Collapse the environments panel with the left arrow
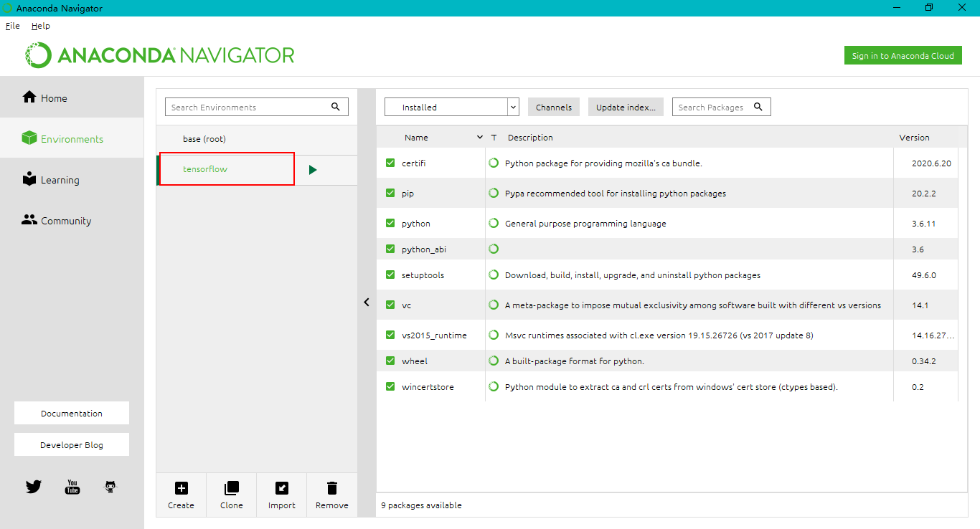This screenshot has width=980, height=529. point(367,302)
